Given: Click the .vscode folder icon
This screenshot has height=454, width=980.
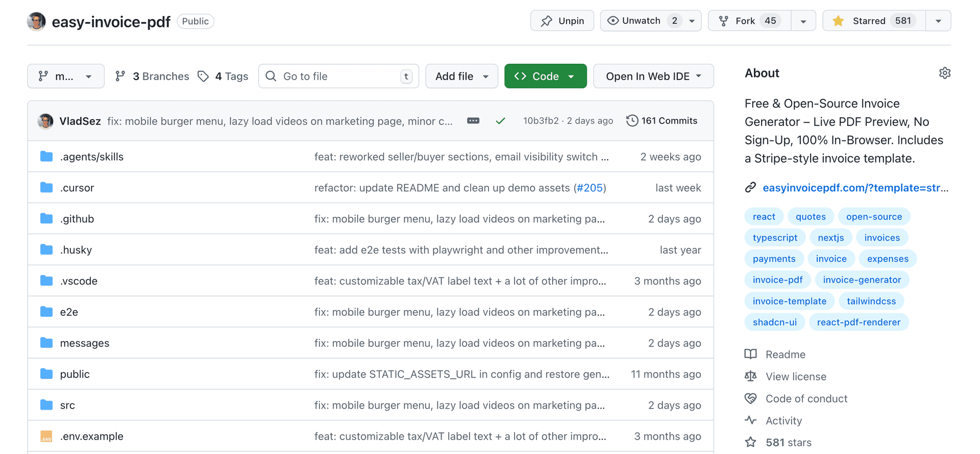Looking at the screenshot, I should (x=46, y=281).
